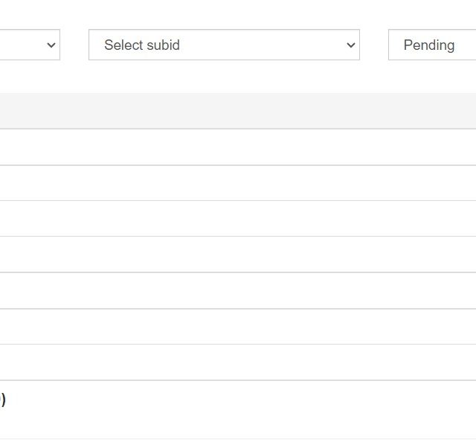Select the seventh table row

pyautogui.click(x=238, y=362)
